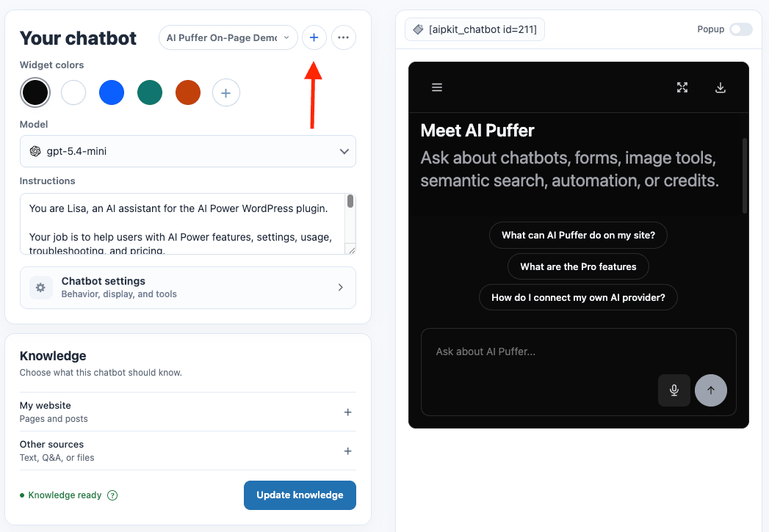The height and width of the screenshot is (532, 769).
Task: Click the 'Knowledge' section heading
Action: [x=53, y=356]
